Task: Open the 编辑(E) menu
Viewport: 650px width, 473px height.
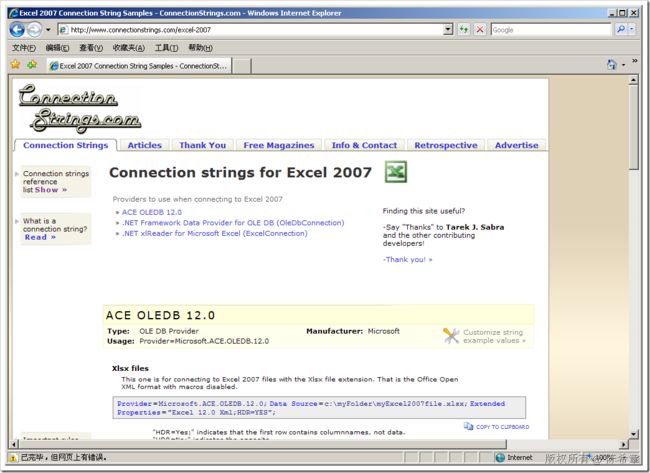Action: [x=57, y=48]
